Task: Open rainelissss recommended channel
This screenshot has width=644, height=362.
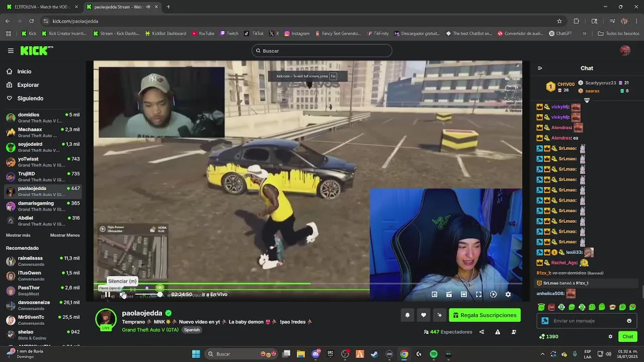Action: coord(43,261)
